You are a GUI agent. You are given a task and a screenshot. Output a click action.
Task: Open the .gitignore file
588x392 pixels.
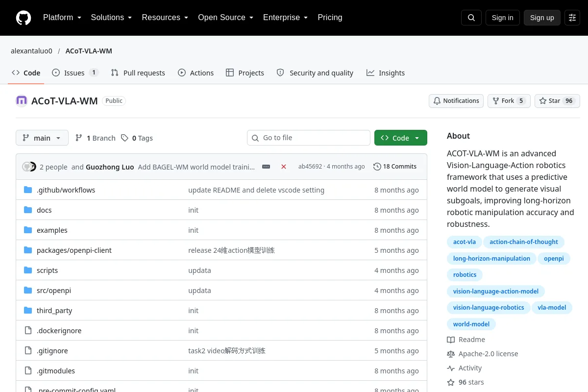52,351
